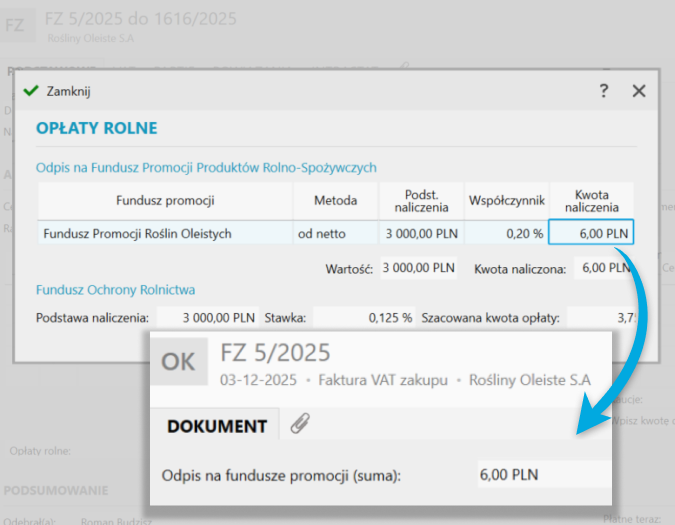Close the Opłaty rolne dialog with X
The width and height of the screenshot is (675, 525).
(x=639, y=91)
